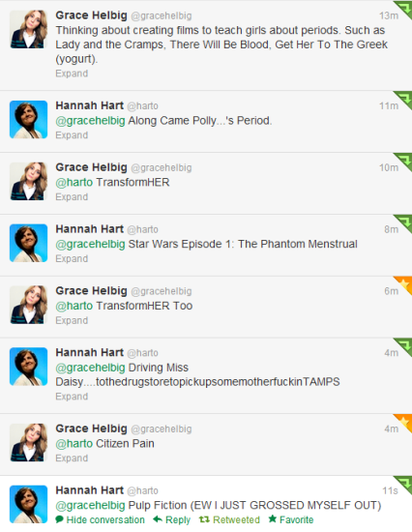Open @harto mention in TransformHER Too tweet
This screenshot has width=412, height=532.
(x=74, y=306)
